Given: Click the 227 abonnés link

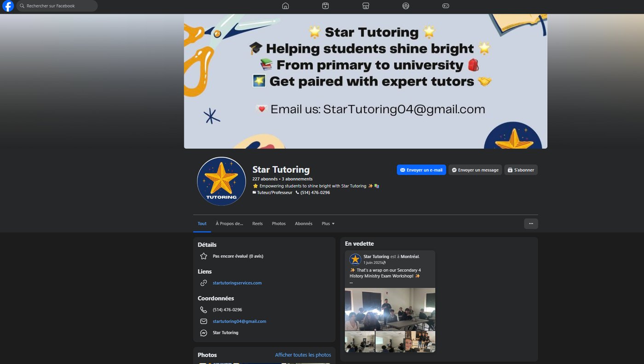Looking at the screenshot, I should [265, 179].
